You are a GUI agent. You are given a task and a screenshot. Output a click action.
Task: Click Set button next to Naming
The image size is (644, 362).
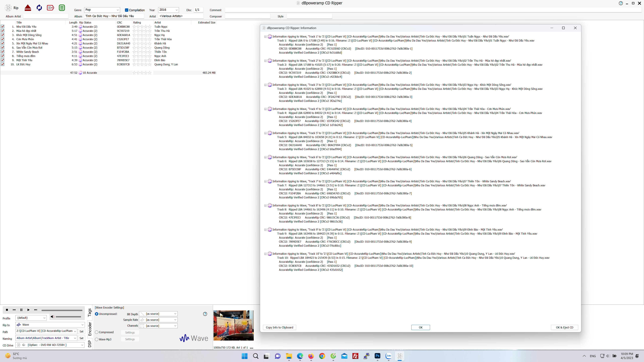point(82,338)
